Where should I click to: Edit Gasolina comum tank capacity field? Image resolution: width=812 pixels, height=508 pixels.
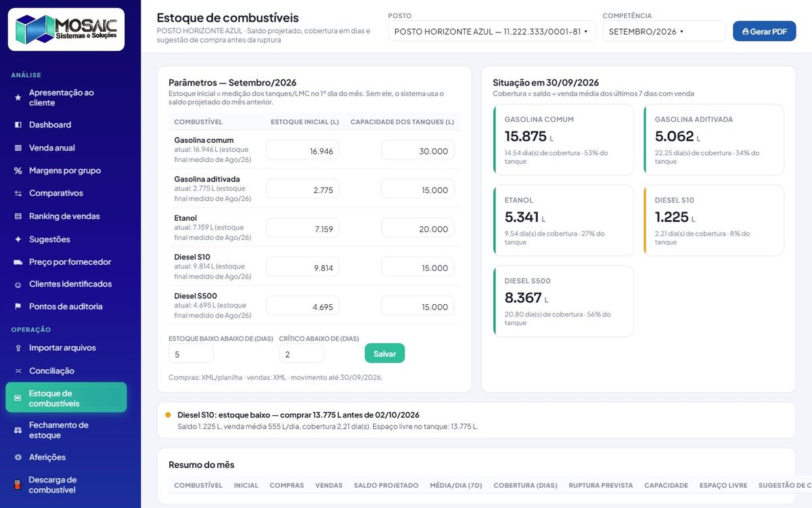point(418,150)
